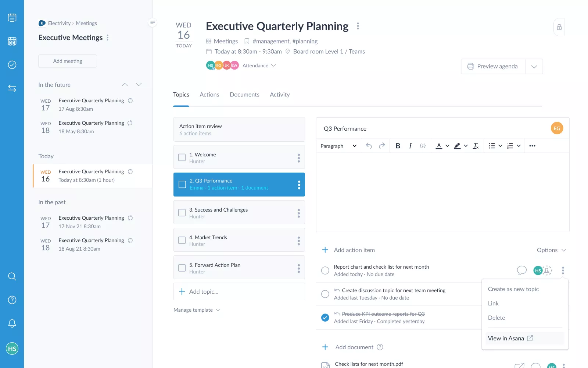Viewport: 588px width, 368px height.
Task: Click the lock icon beside meeting title
Action: tap(559, 27)
